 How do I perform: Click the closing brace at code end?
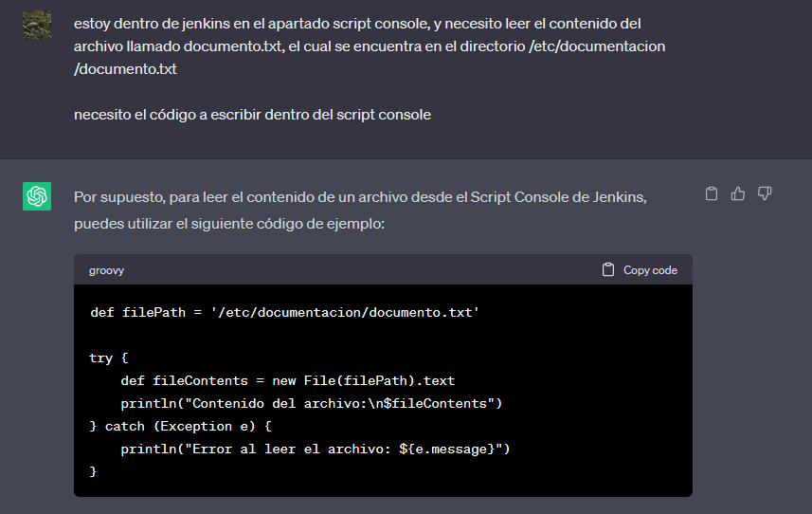point(93,471)
